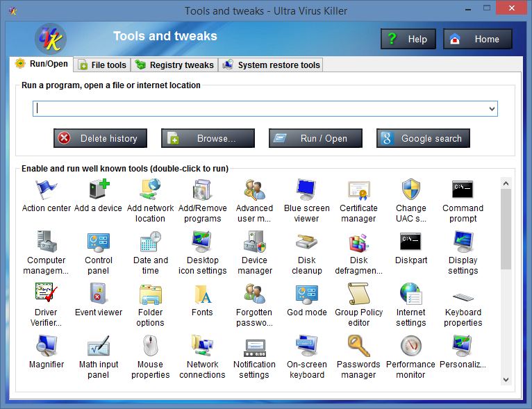Viewport: 532px width, 409px height.
Task: Open Control panel icon
Action: [x=99, y=242]
